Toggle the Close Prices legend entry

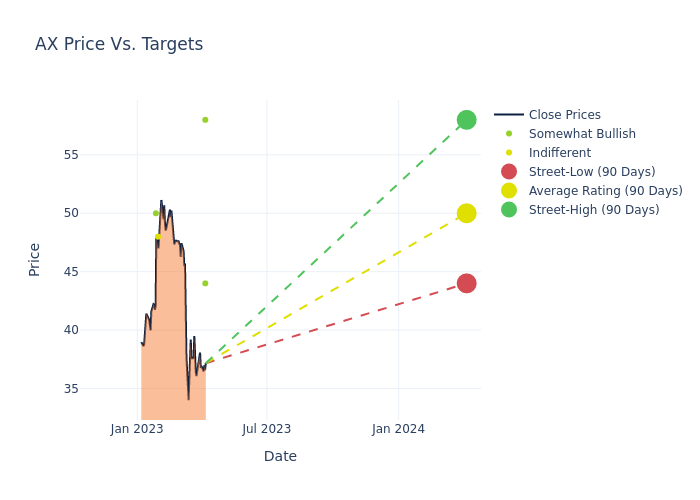pyautogui.click(x=564, y=115)
